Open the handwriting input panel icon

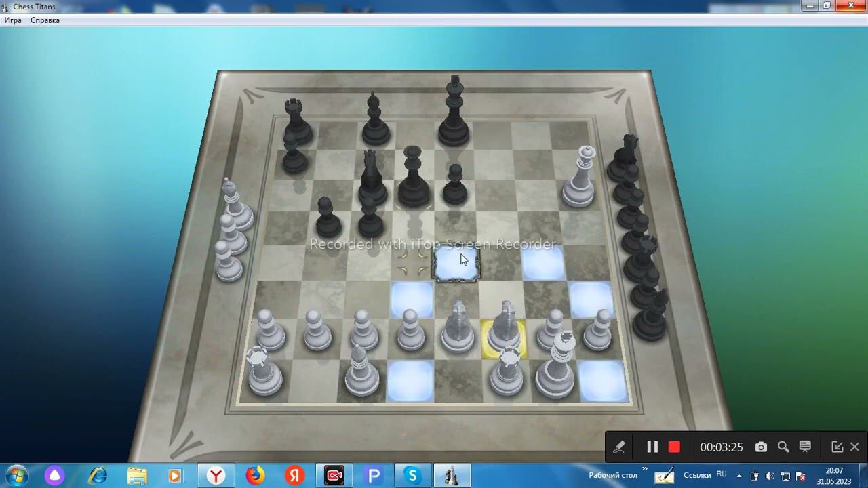pos(664,476)
